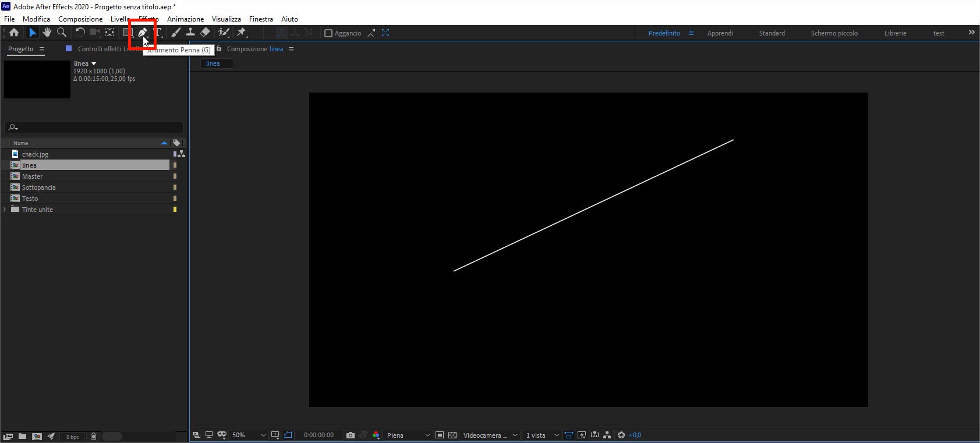Viewport: 980px width, 443px height.
Task: Select the Hand tool
Action: coord(47,33)
